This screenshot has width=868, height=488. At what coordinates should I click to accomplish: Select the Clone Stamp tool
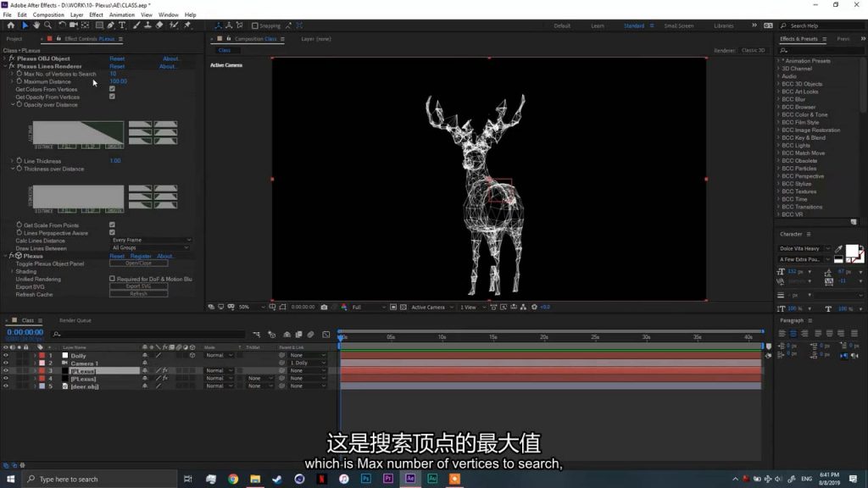coord(147,25)
